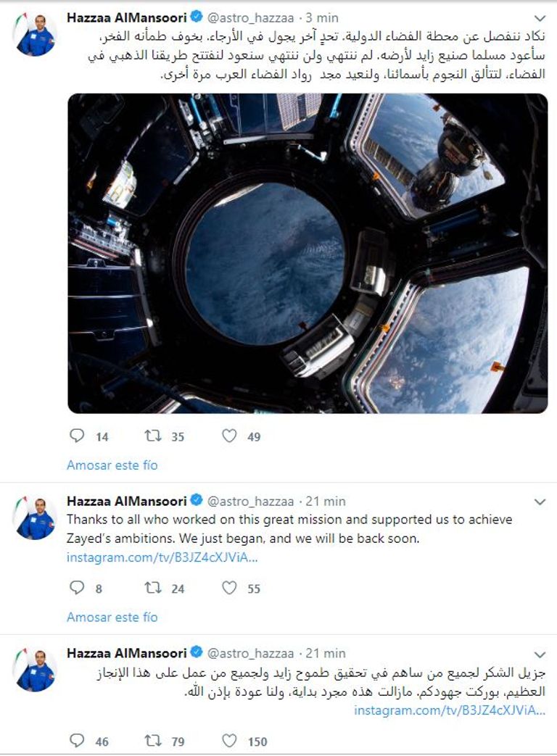Viewport: 557px width, 756px height.
Task: Retweet the English 'Thanks to all' tweet
Action: (x=152, y=588)
